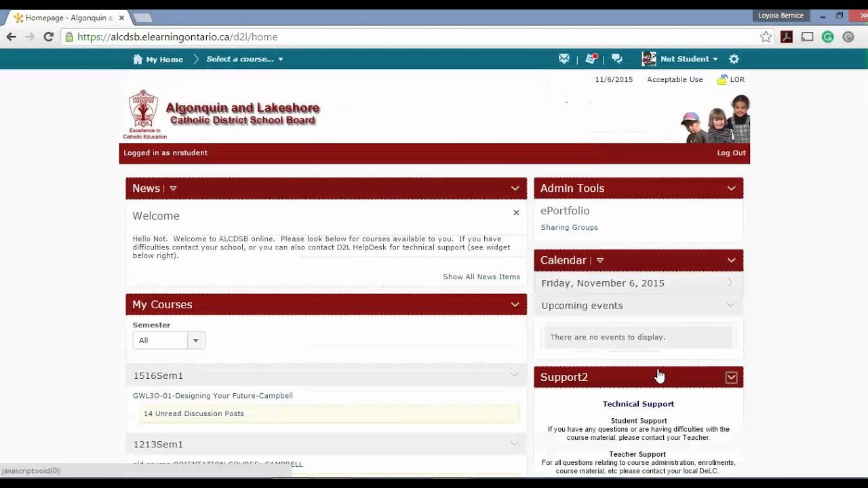Collapse the Upcoming events section
The height and width of the screenshot is (488, 868).
(730, 305)
